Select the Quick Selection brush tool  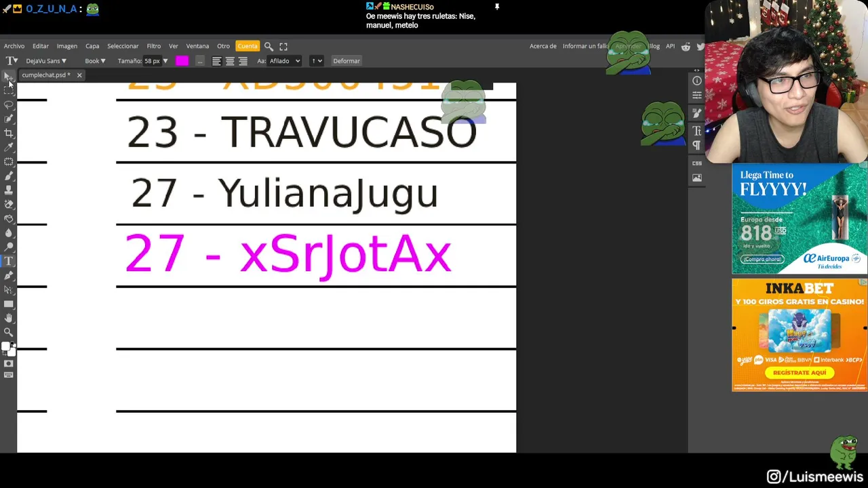coord(8,119)
